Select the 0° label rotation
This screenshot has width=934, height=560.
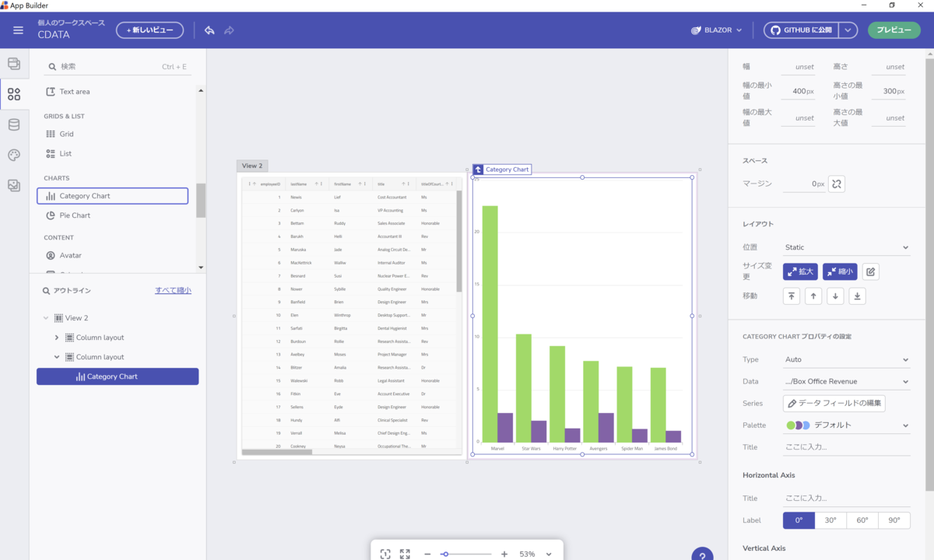click(799, 520)
